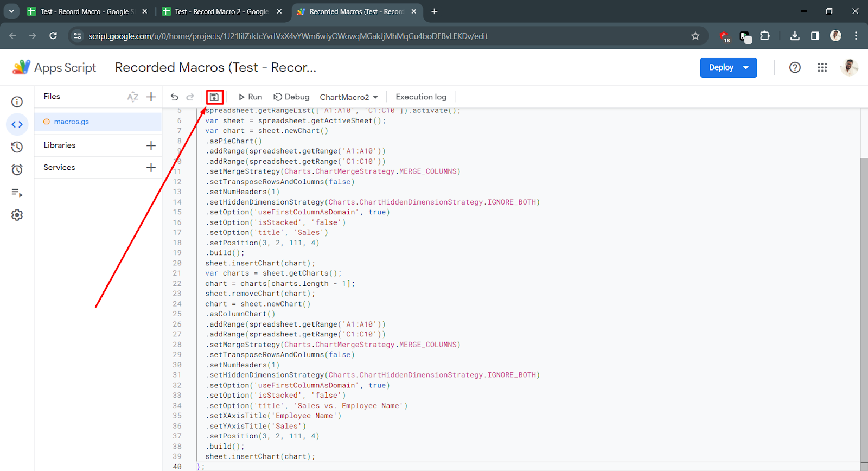Click code line with asPieChart()
Viewport: 868px width, 471px height.
233,141
